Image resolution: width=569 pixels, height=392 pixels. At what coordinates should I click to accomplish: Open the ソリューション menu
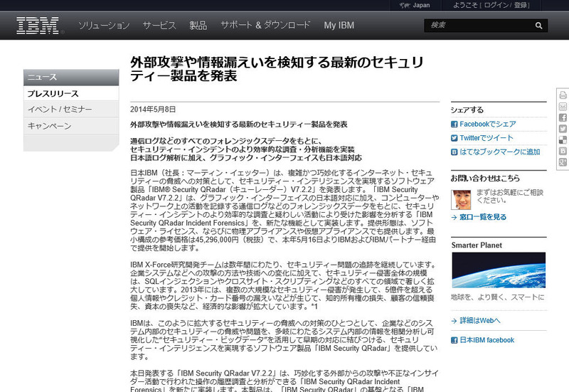(x=104, y=26)
